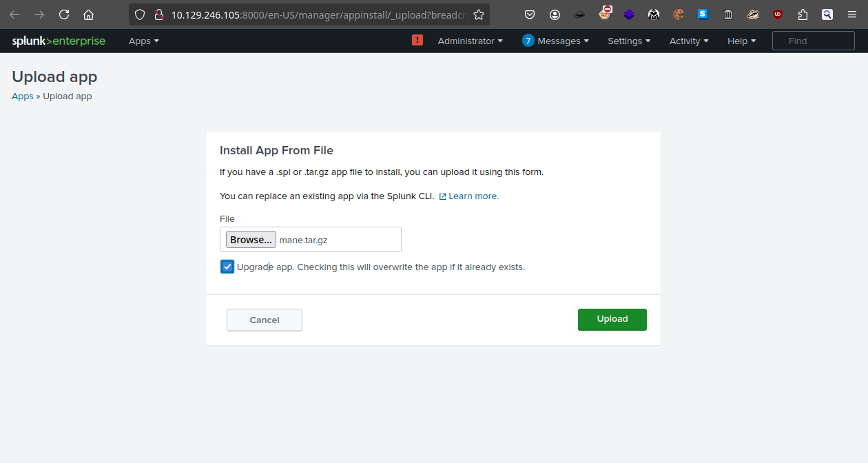Click the Find search field
Viewport: 868px width, 463px height.
pos(813,41)
